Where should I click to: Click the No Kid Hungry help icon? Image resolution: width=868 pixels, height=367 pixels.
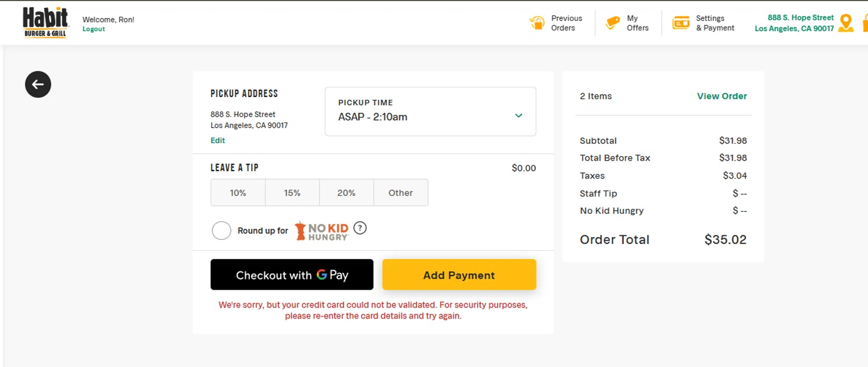(x=360, y=228)
